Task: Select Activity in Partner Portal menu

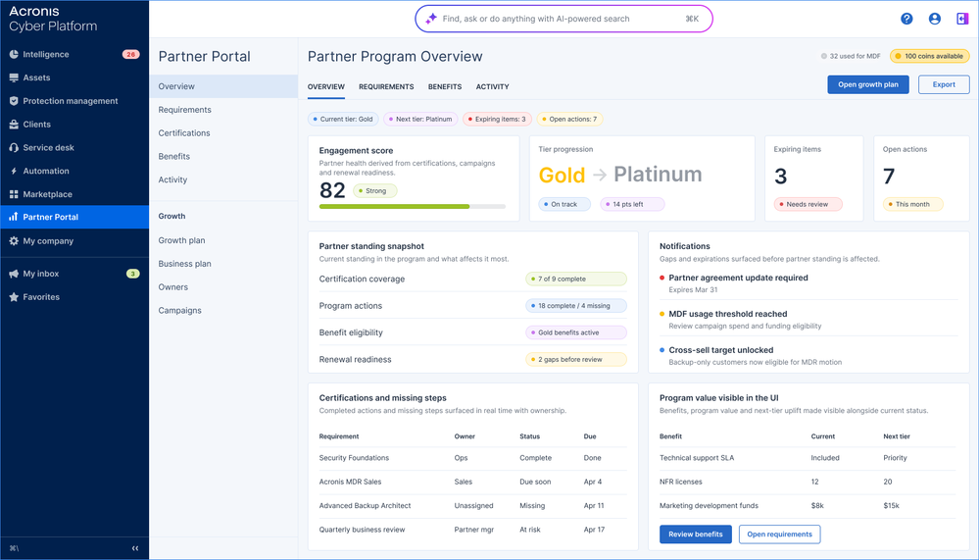Action: pos(223,179)
